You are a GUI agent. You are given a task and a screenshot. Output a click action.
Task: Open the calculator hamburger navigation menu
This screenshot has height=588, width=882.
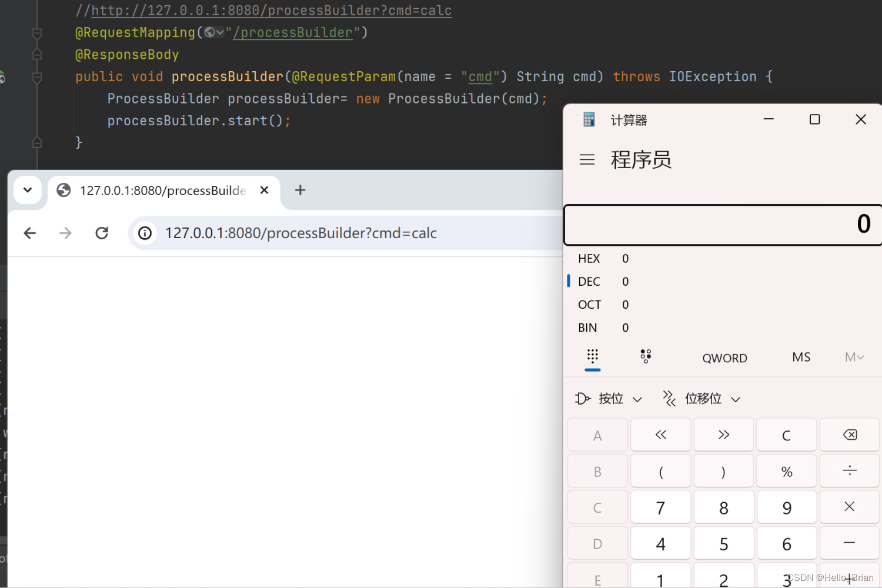tap(587, 159)
